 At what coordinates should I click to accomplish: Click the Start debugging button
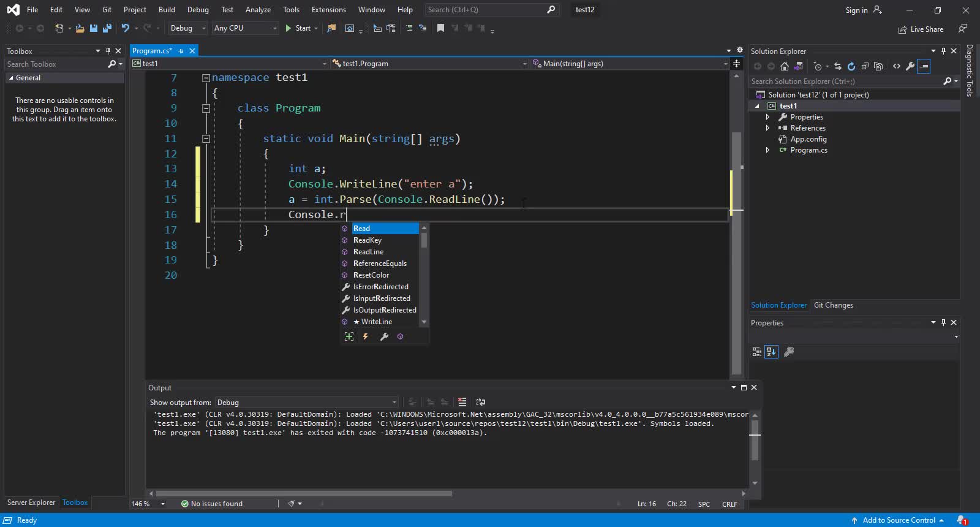pos(298,28)
